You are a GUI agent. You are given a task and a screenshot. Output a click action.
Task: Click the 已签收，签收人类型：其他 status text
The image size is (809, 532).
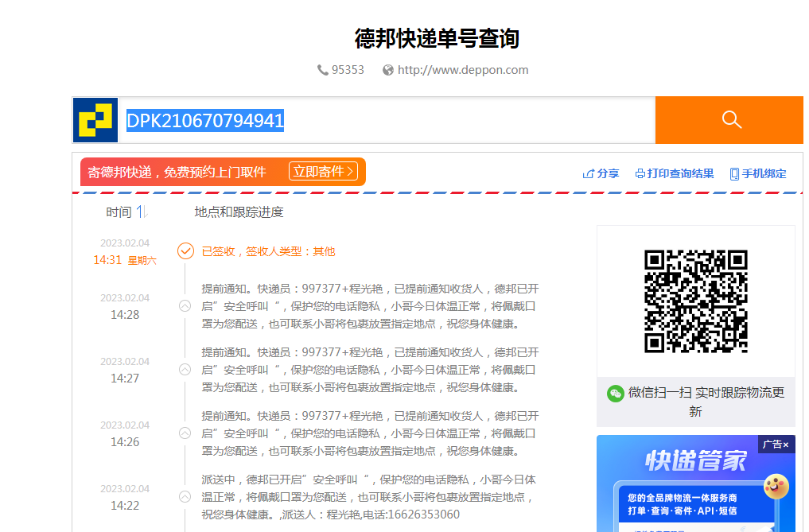point(268,251)
